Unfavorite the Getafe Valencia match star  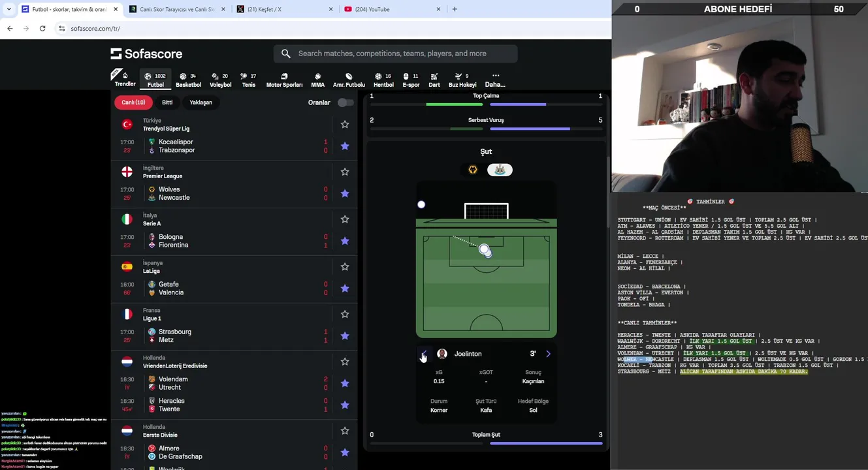pyautogui.click(x=345, y=289)
